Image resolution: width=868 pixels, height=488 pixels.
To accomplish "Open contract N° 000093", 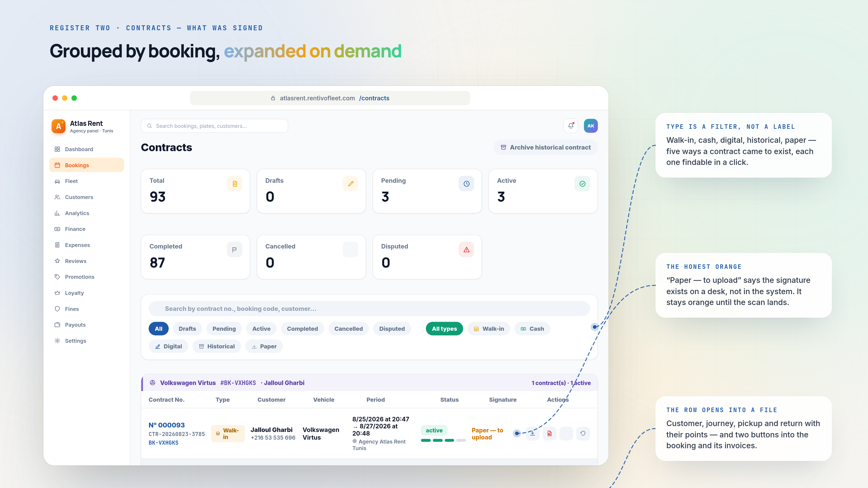I will click(166, 425).
